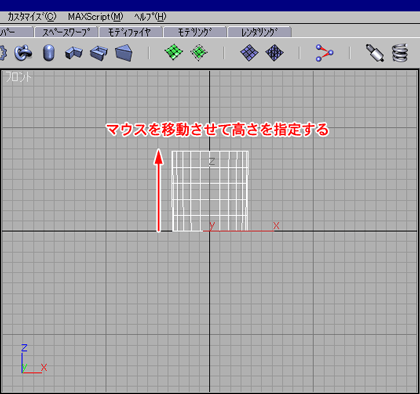Switch to the モデリング tab
420x394 pixels.
click(195, 32)
